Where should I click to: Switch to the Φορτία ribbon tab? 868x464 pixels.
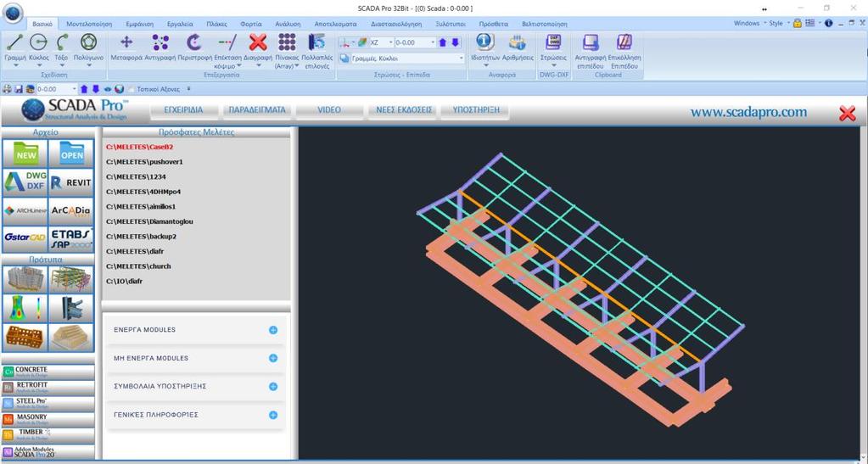click(x=251, y=24)
